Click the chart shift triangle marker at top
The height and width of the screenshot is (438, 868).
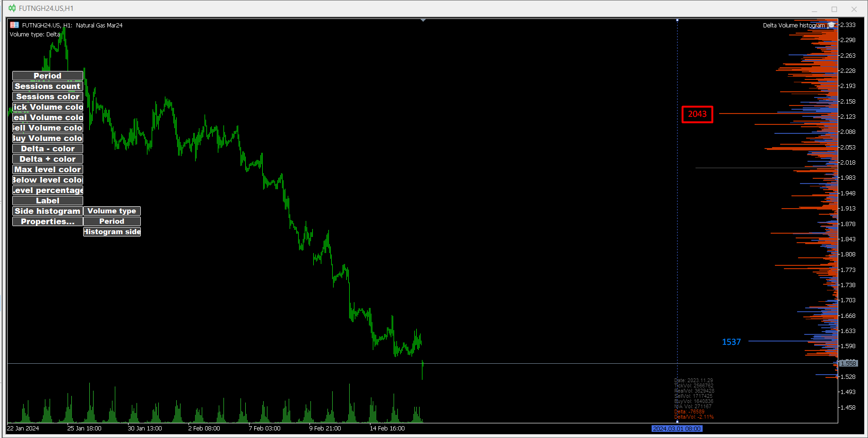pos(423,20)
